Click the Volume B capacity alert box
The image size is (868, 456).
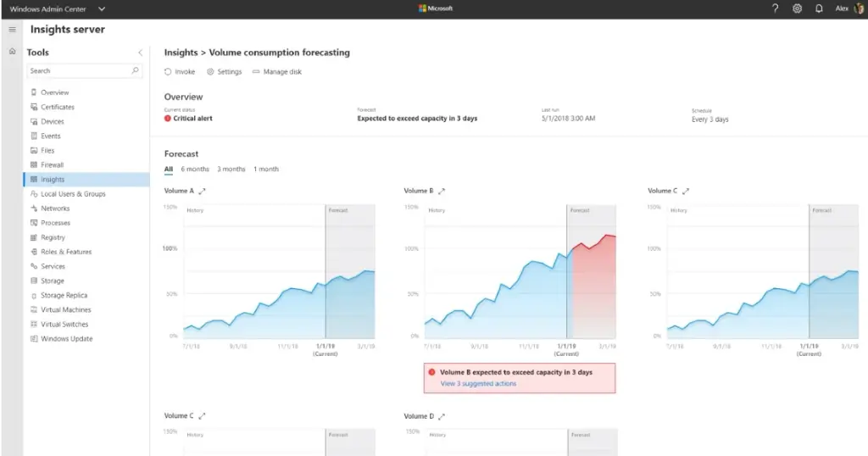(x=520, y=378)
